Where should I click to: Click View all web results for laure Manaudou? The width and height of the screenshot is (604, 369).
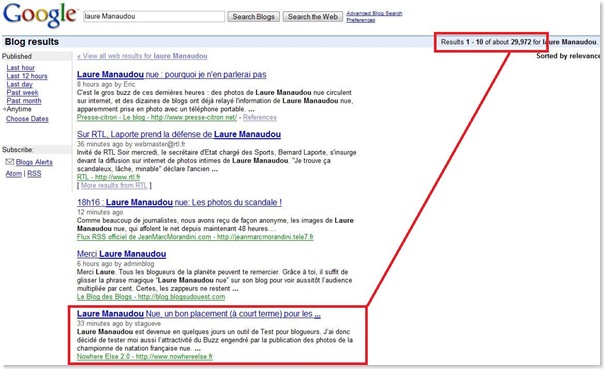coord(142,56)
